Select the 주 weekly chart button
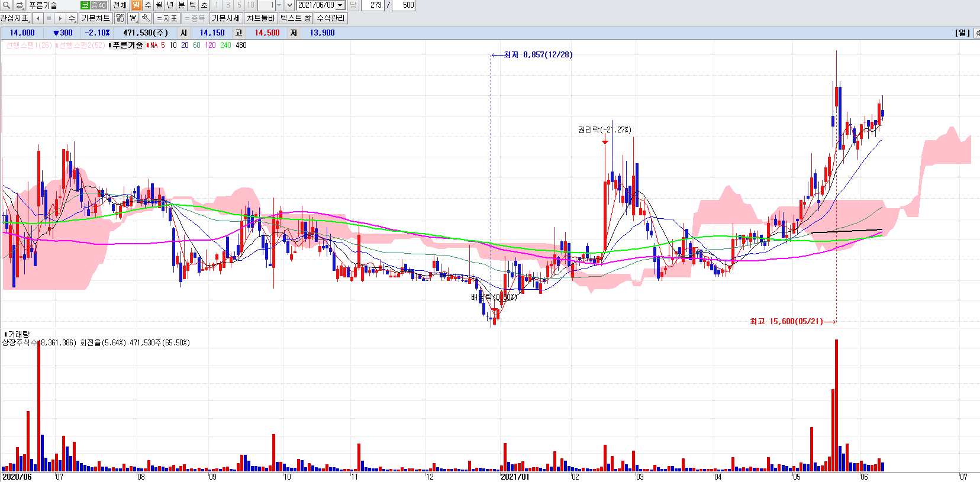Image resolution: width=980 pixels, height=482 pixels. 148,5
